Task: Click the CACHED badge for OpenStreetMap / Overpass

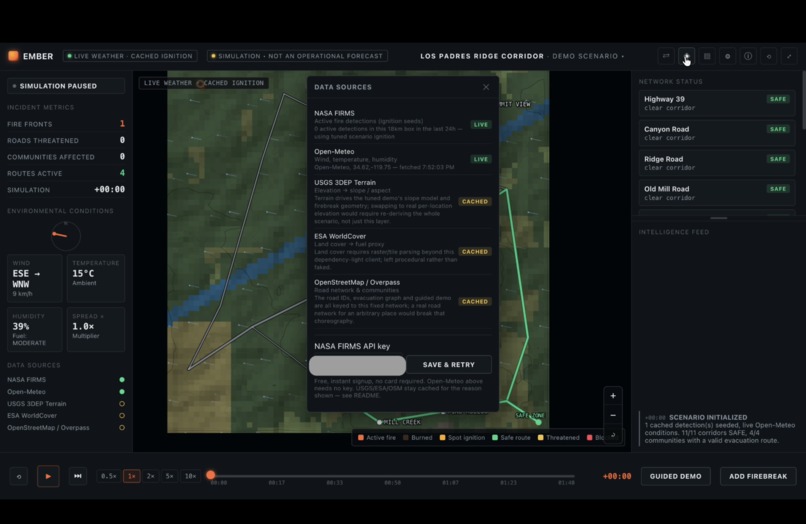Action: click(x=475, y=301)
